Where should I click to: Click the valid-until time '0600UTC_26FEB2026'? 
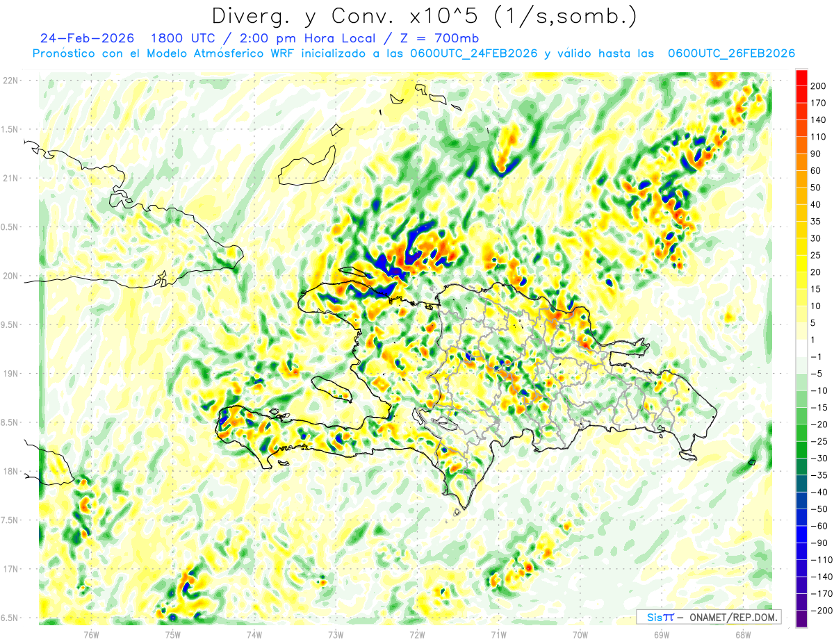(731, 53)
